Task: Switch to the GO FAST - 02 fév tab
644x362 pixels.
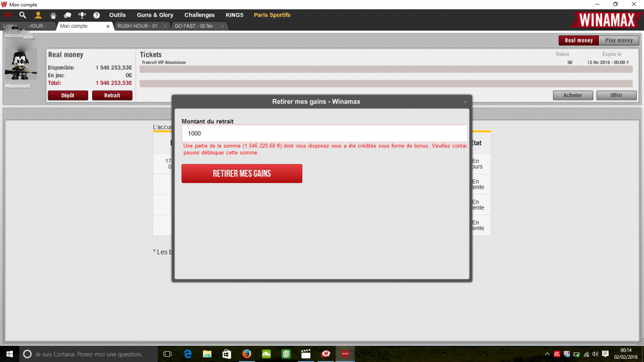Action: [x=196, y=26]
